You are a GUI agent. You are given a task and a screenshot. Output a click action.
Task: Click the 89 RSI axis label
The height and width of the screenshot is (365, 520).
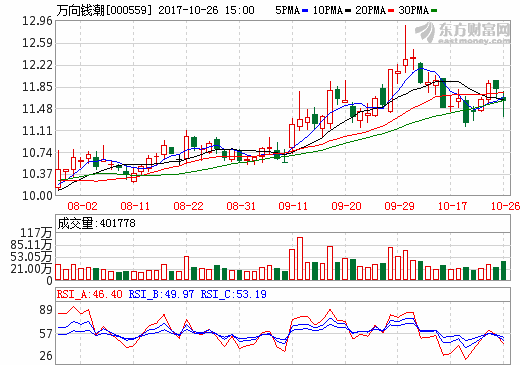click(x=46, y=310)
